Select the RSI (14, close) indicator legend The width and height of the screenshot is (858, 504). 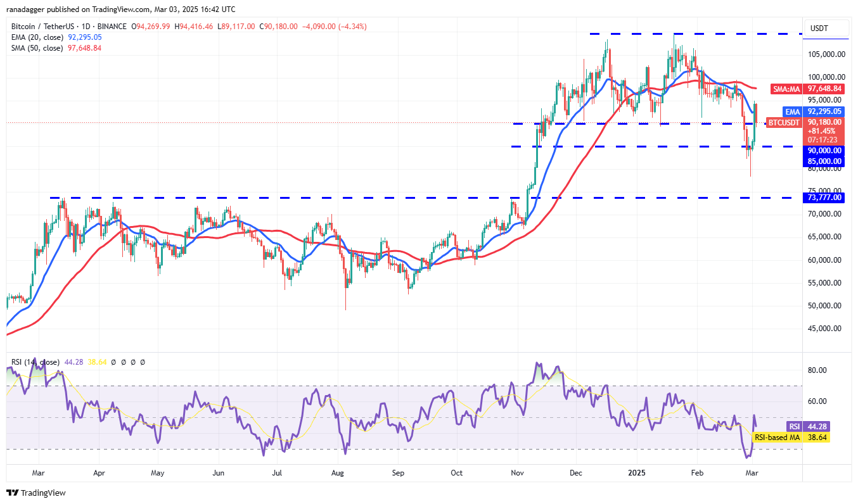35,362
